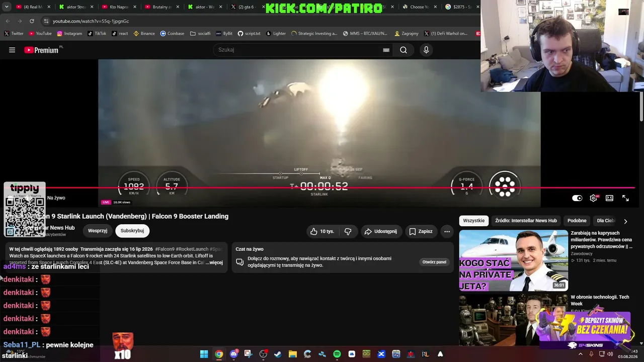This screenshot has height=362, width=644.
Task: Open the Coinbase bookmark
Action: 172,34
